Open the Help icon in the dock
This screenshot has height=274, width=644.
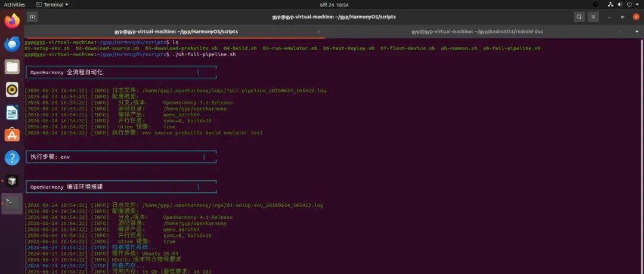[x=12, y=158]
